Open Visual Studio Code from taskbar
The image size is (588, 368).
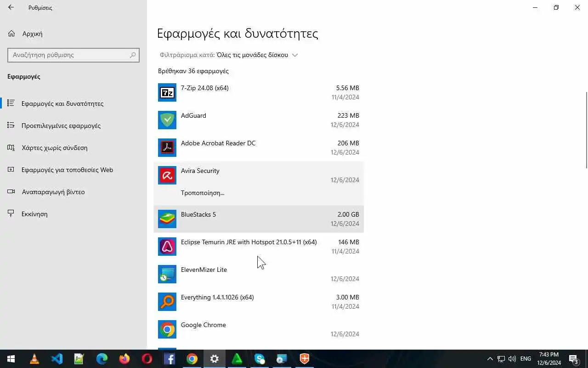(57, 359)
